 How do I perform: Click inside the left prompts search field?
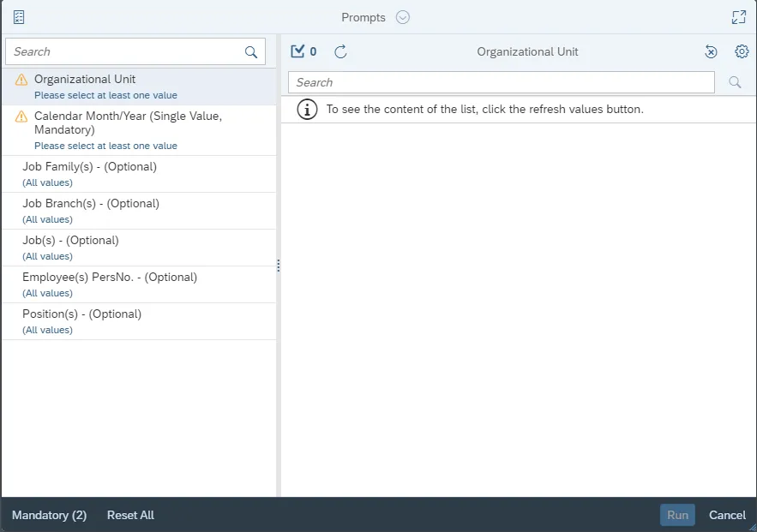click(x=124, y=52)
